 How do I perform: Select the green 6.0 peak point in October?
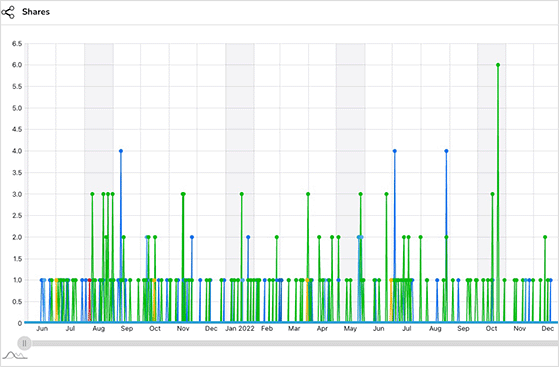[498, 65]
